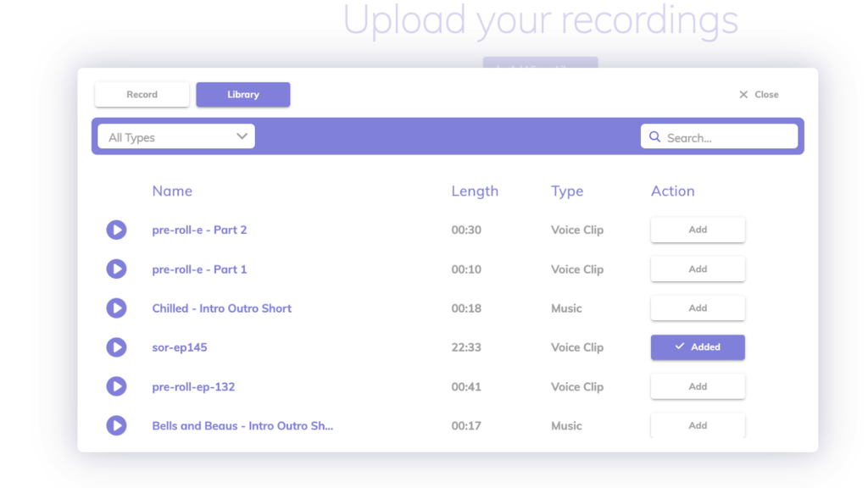Click the Voice Clip type in the sor-ep145 row

[576, 347]
